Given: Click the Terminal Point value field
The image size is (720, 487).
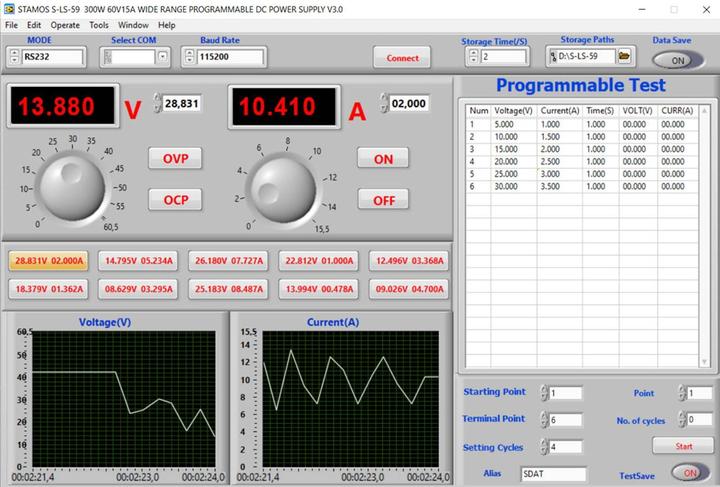Looking at the screenshot, I should [x=566, y=420].
